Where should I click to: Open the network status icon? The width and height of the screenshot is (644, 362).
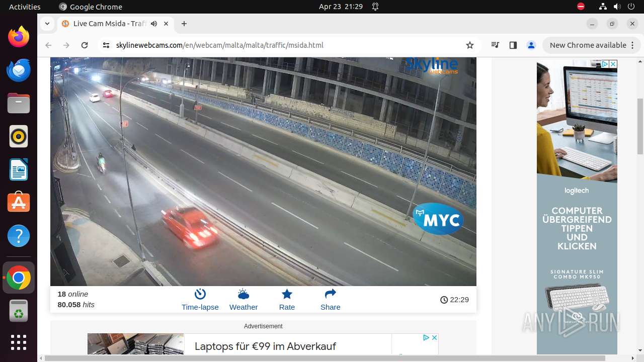tap(603, 7)
